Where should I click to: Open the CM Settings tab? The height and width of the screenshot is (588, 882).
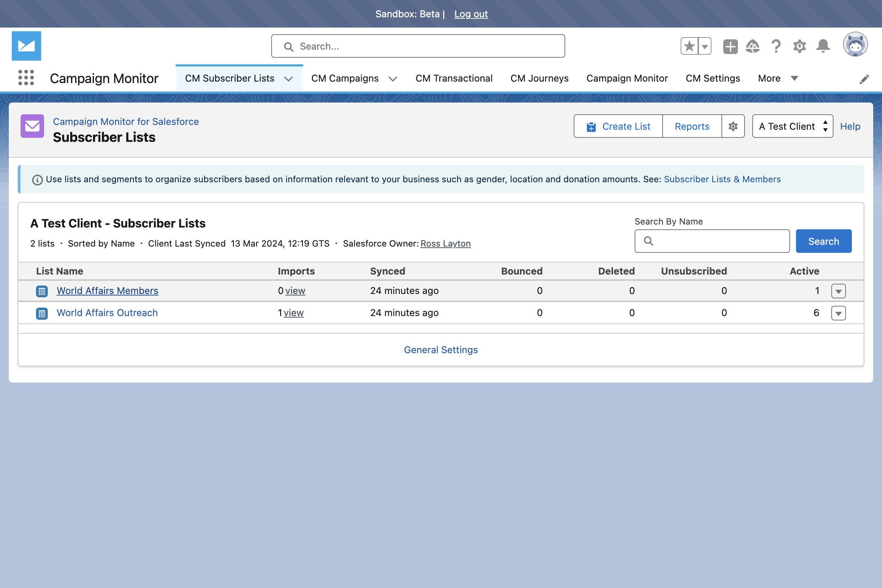pos(713,78)
